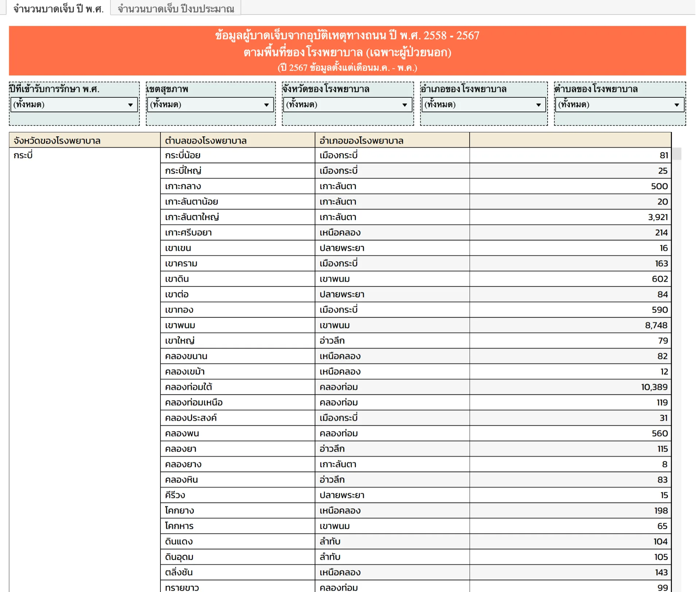Click the จังหวัดของโรงพยาบาล column header
The height and width of the screenshot is (592, 700).
click(85, 140)
